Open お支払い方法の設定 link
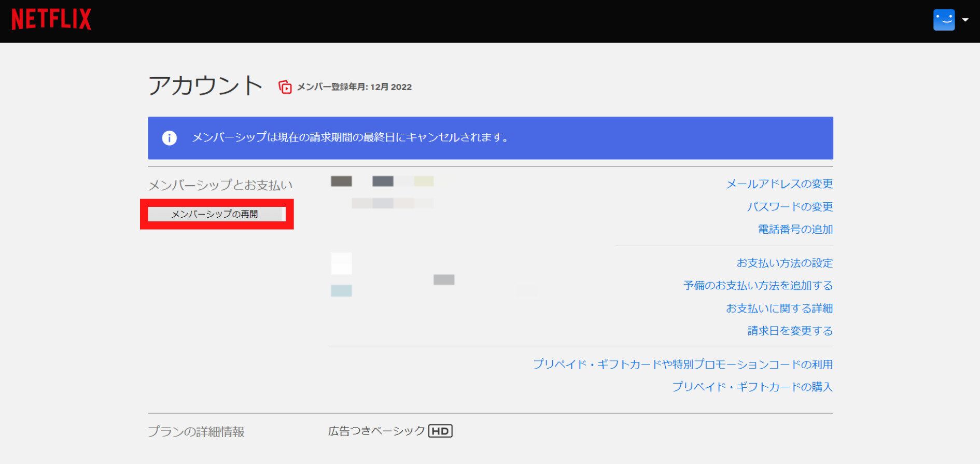Image resolution: width=980 pixels, height=464 pixels. [784, 263]
